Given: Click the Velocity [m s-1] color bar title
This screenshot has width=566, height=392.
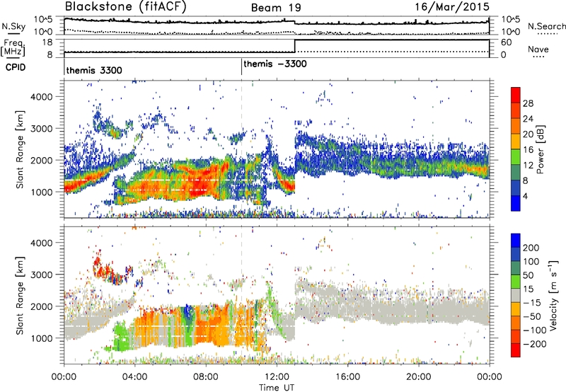Looking at the screenshot, I should pos(554,295).
